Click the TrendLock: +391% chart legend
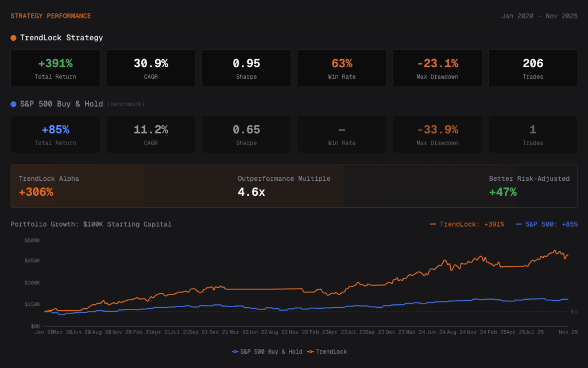The height and width of the screenshot is (368, 588). click(467, 224)
